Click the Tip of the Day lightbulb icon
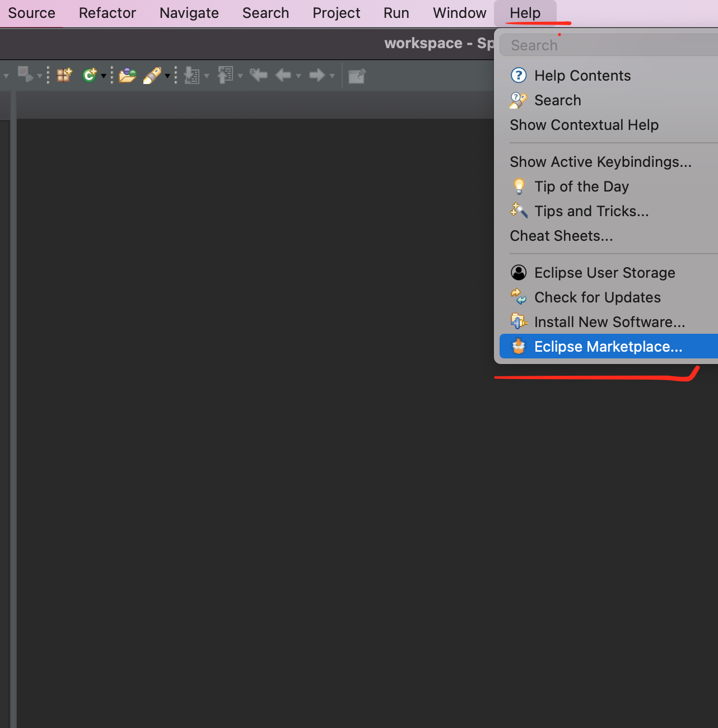The height and width of the screenshot is (728, 718). [x=519, y=186]
